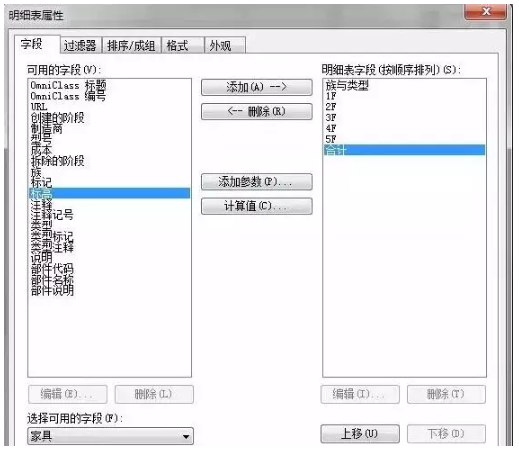Select '部件代码' in available fields
The height and width of the screenshot is (450, 519).
[109, 269]
